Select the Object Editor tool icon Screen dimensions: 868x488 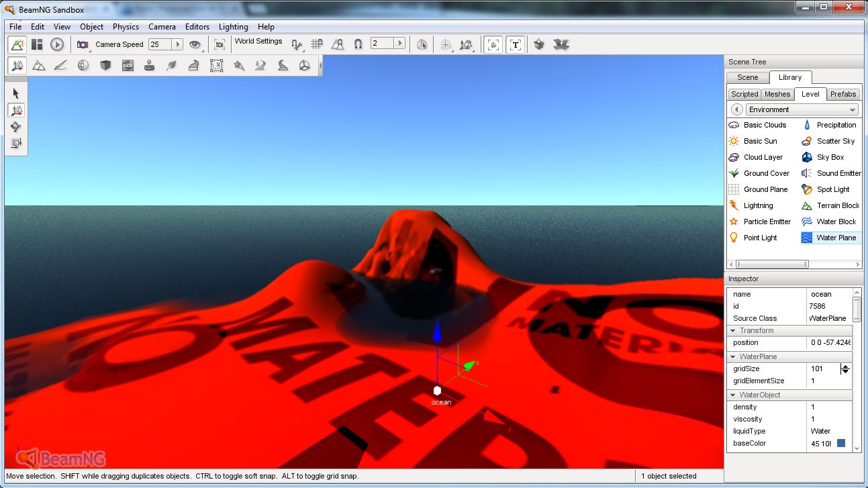(17, 65)
